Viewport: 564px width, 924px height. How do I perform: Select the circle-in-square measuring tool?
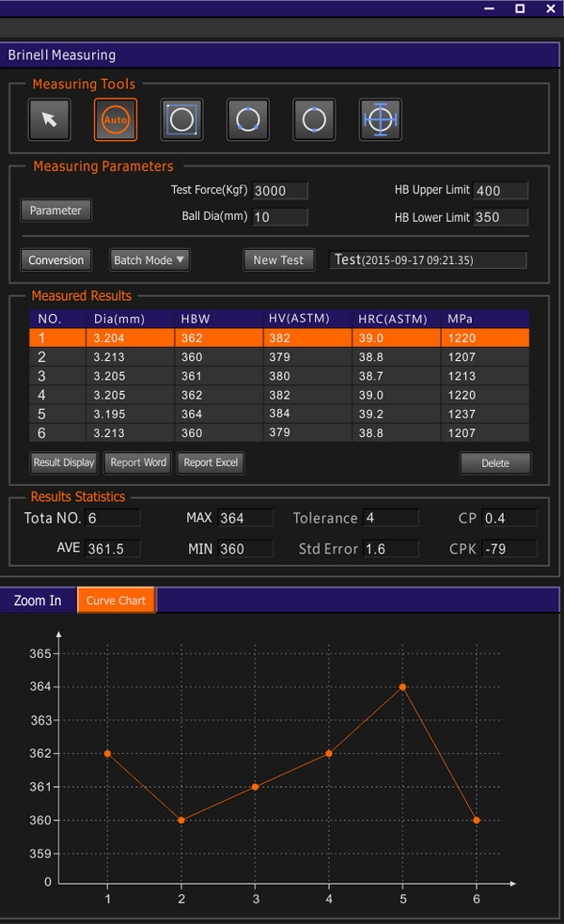181,119
